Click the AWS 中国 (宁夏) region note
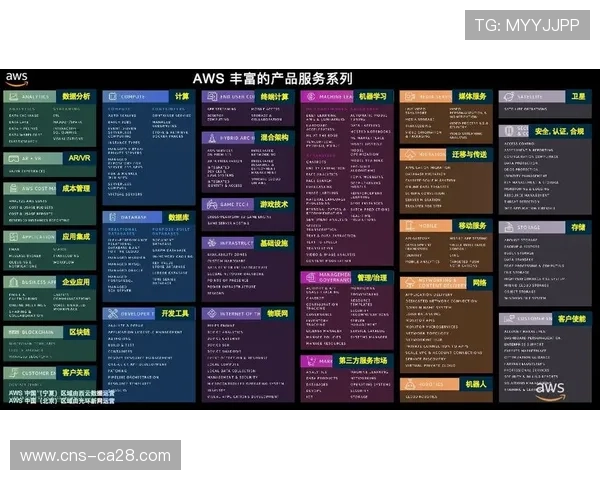Viewport: 600px width, 480px height. pos(61,393)
